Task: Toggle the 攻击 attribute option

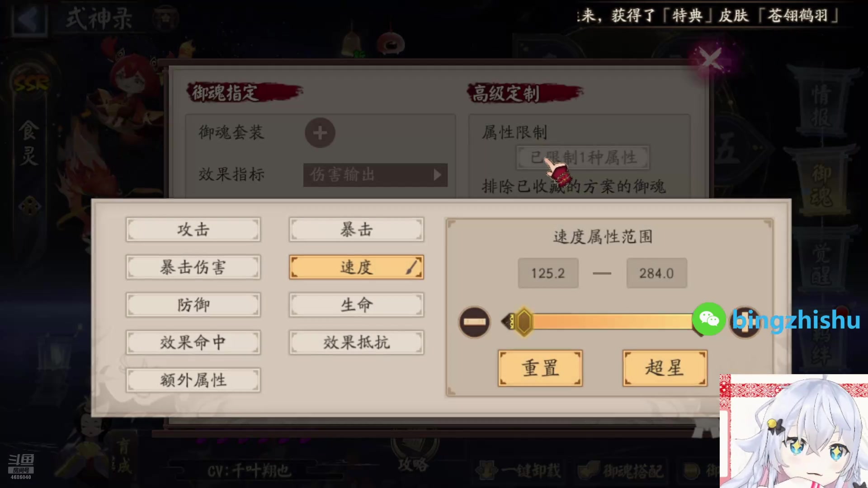Action: [193, 230]
